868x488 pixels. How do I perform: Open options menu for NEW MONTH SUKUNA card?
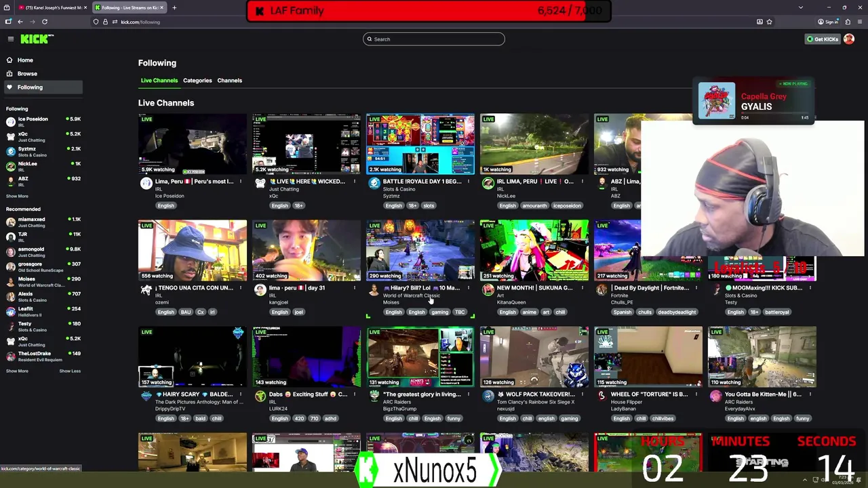click(583, 288)
